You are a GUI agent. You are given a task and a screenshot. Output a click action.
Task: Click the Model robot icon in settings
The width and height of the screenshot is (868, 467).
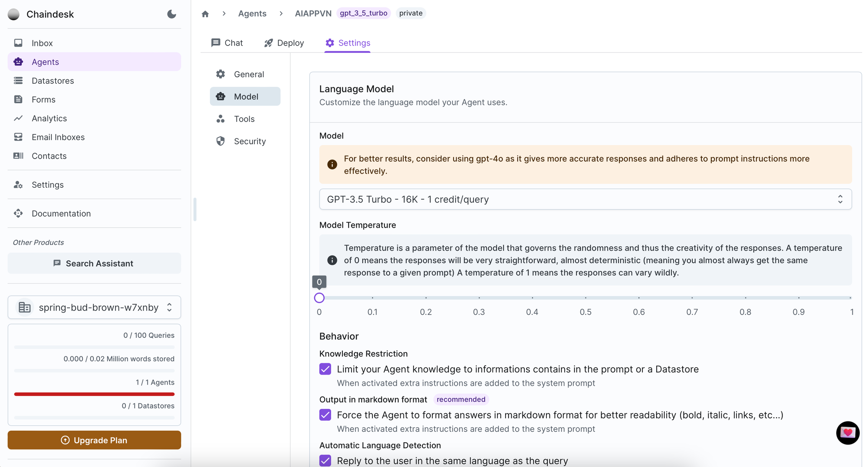coord(220,96)
